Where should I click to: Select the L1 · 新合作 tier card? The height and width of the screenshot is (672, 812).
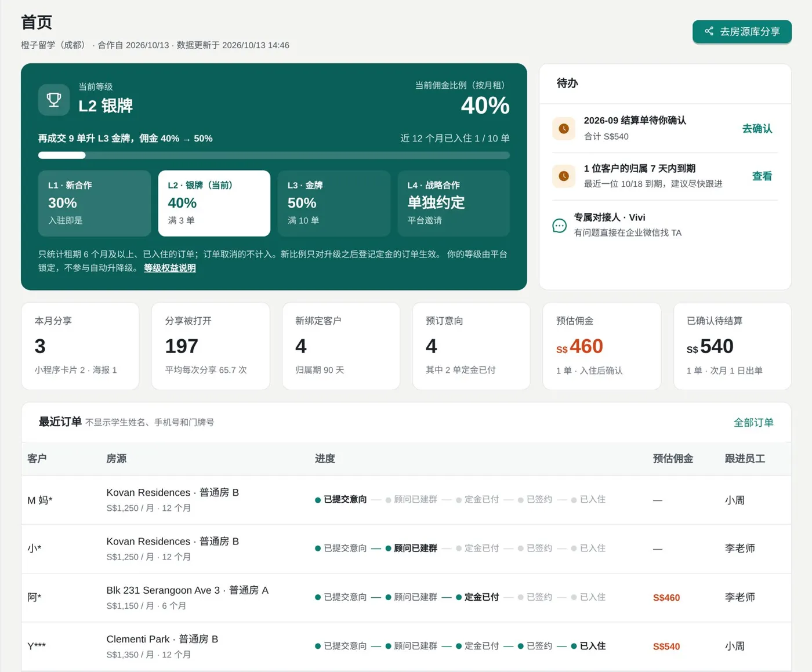click(x=95, y=203)
